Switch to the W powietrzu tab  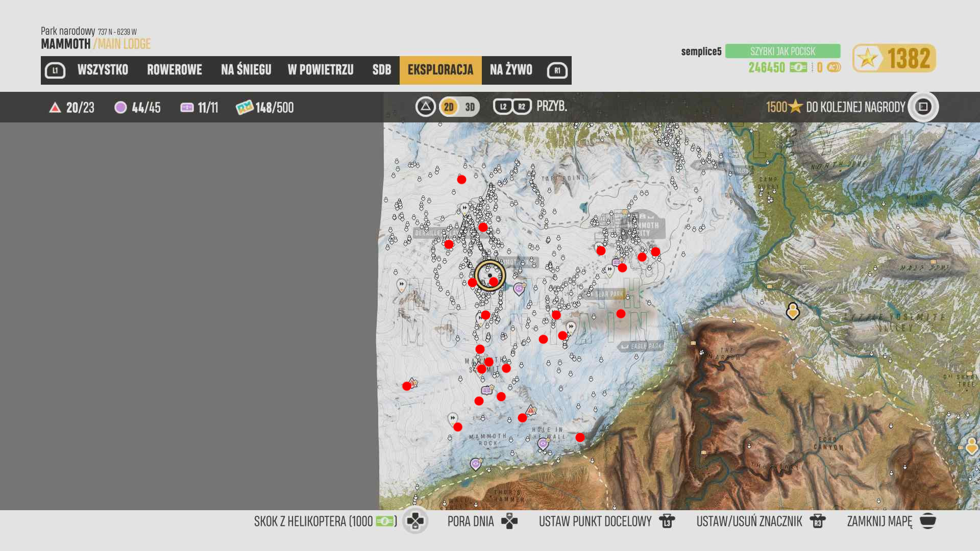click(x=321, y=70)
